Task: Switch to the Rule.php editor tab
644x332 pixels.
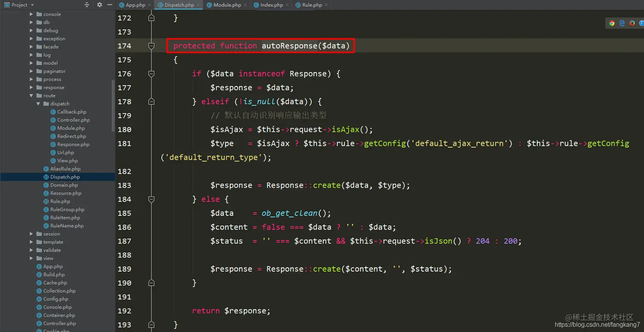Action: click(x=312, y=5)
